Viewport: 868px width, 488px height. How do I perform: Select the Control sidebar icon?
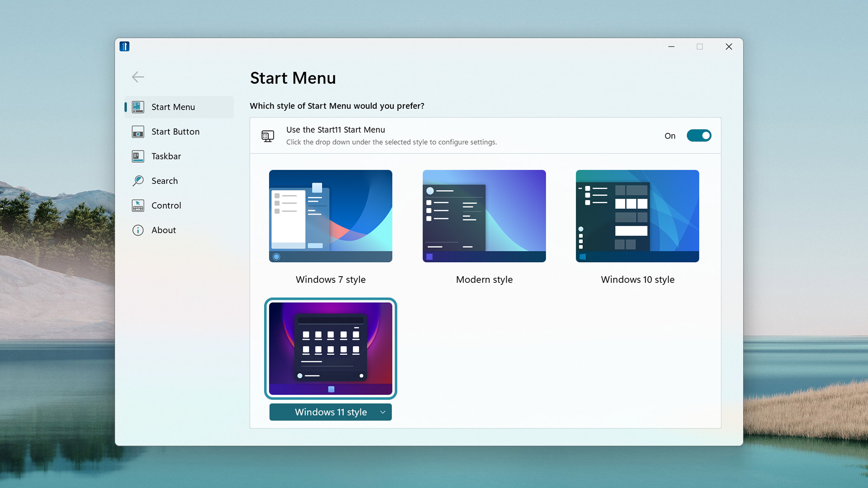click(x=138, y=205)
